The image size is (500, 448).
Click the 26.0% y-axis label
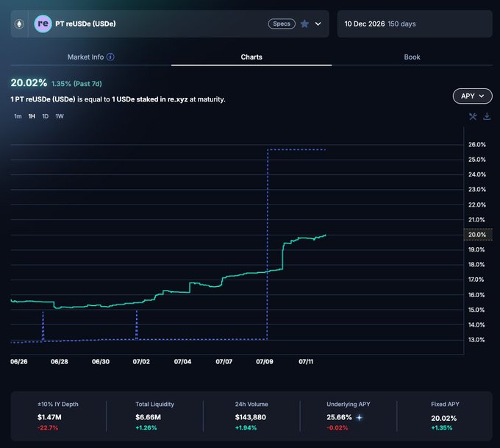(477, 144)
